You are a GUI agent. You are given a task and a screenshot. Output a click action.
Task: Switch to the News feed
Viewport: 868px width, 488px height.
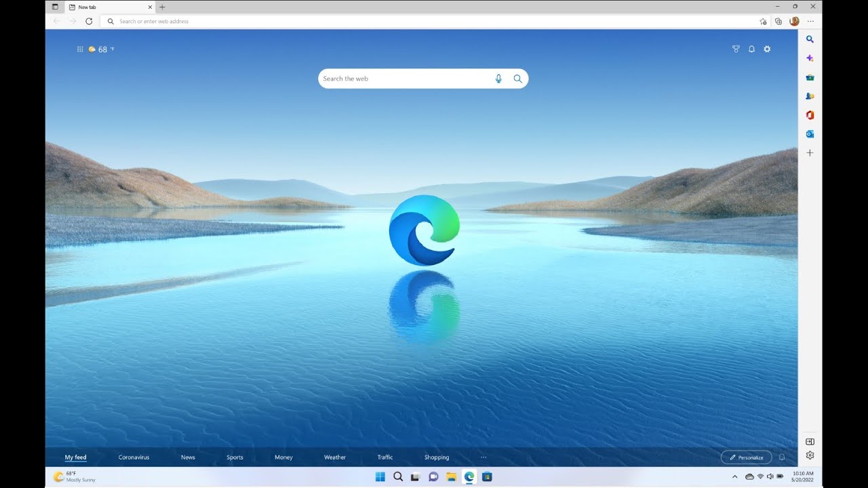188,457
